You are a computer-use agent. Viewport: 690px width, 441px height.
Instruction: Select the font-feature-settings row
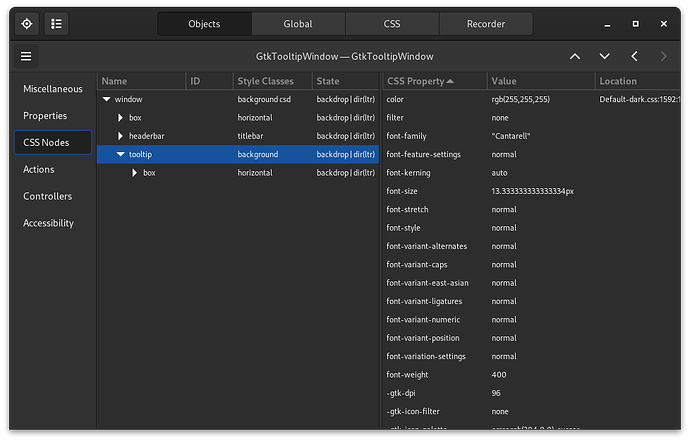532,154
